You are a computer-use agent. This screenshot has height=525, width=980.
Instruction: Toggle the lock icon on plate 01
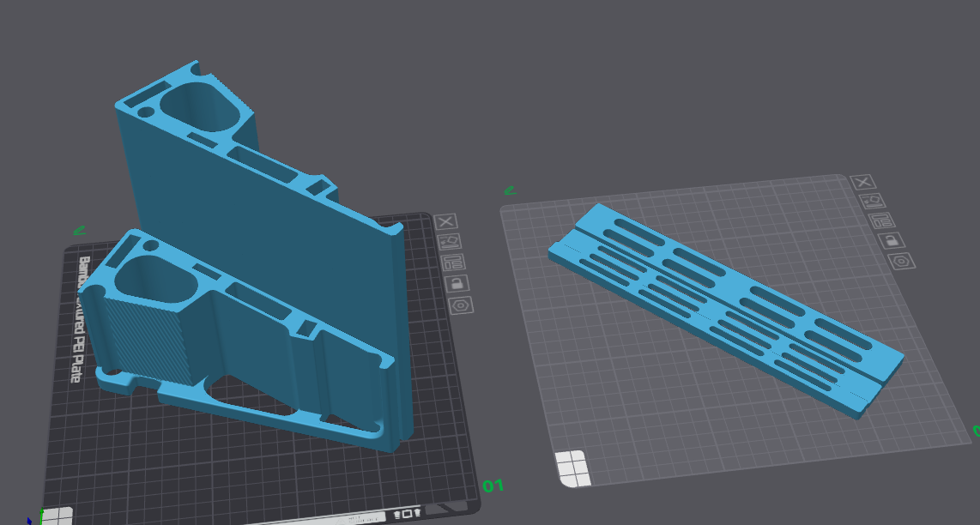click(x=457, y=284)
